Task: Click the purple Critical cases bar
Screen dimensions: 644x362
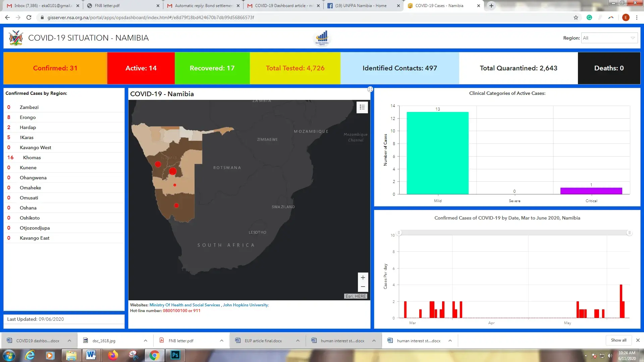Action: [591, 191]
